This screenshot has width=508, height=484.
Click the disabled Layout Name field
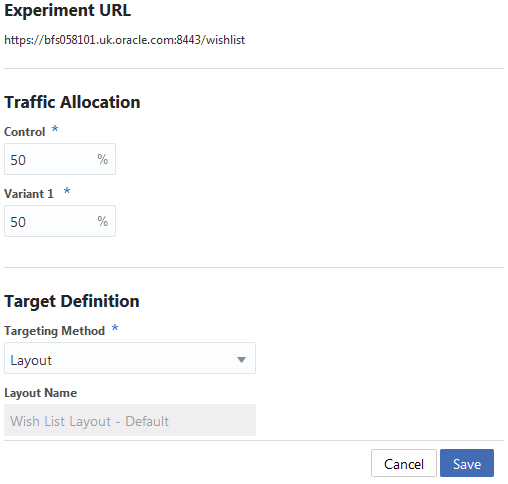130,420
